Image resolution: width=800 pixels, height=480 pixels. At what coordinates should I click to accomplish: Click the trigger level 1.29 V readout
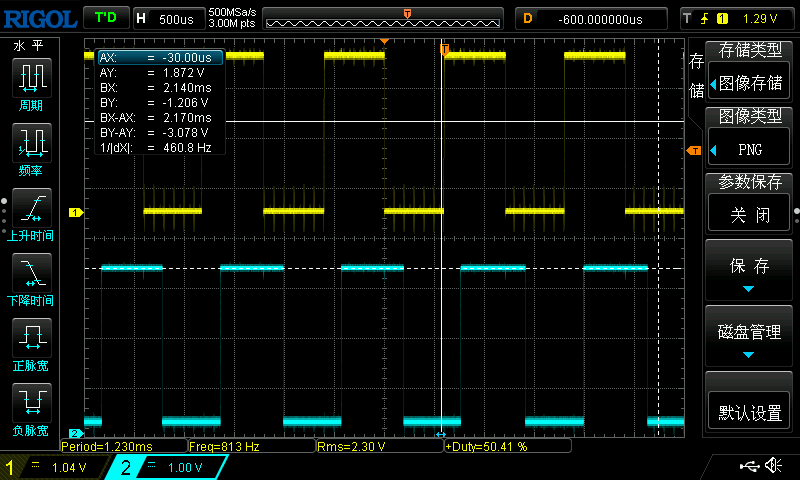(x=760, y=19)
